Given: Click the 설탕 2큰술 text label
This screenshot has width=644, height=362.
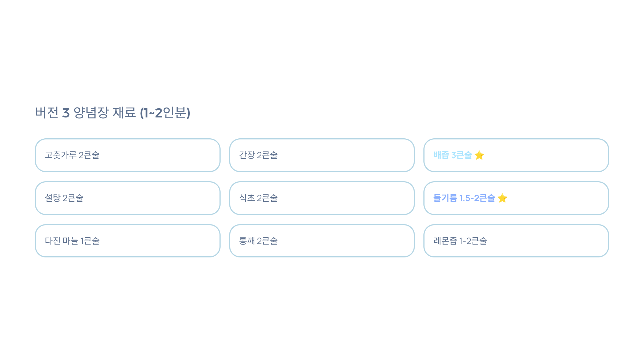Looking at the screenshot, I should pyautogui.click(x=64, y=198).
